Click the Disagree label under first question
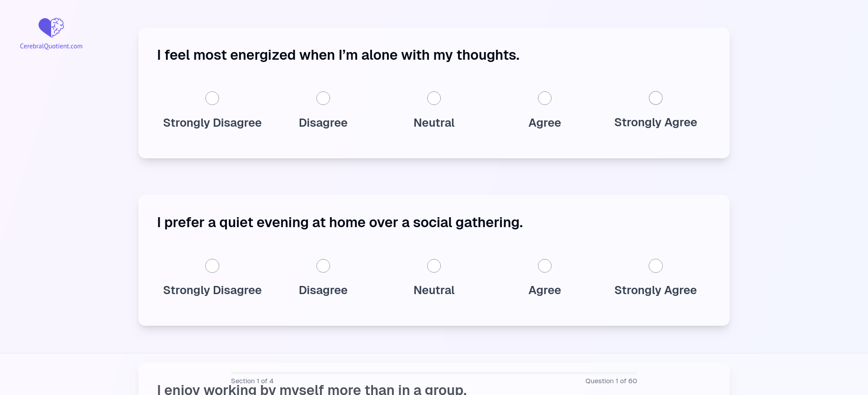 click(323, 123)
